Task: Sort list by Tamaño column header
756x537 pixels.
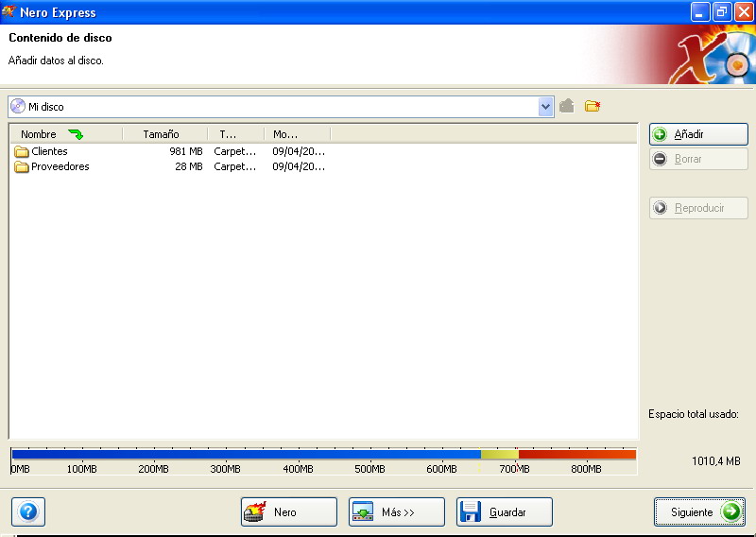Action: pos(162,134)
